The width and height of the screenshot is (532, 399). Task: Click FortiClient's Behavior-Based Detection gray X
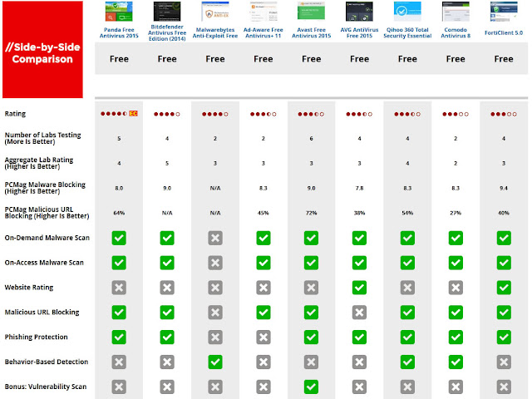[x=504, y=362]
